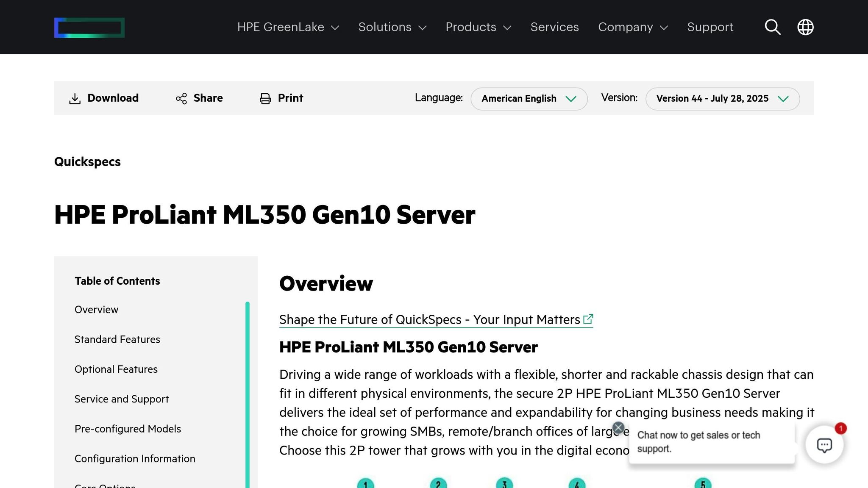Click the Language: label

coord(439,98)
